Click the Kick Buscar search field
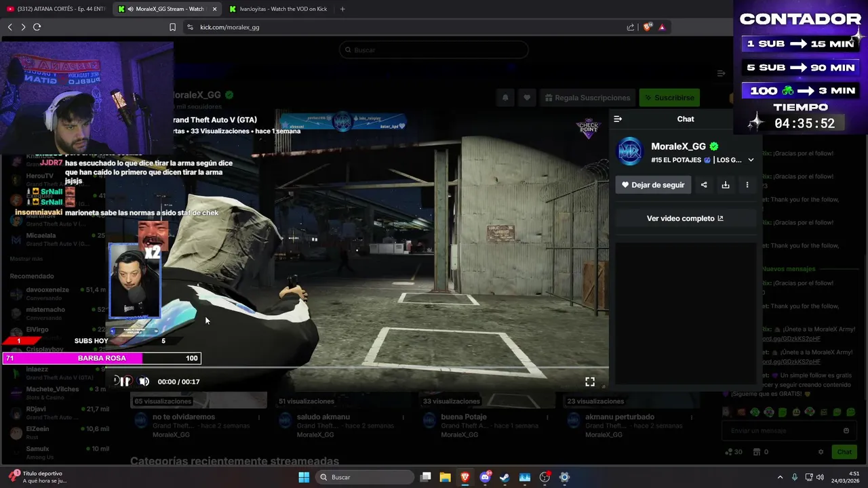Image resolution: width=868 pixels, height=488 pixels. point(434,49)
